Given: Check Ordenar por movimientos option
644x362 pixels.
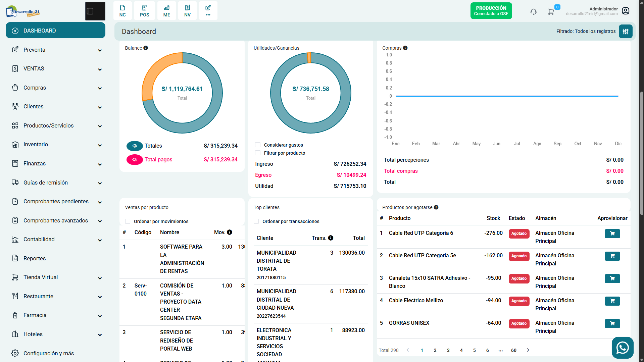Looking at the screenshot, I should [x=128, y=221].
